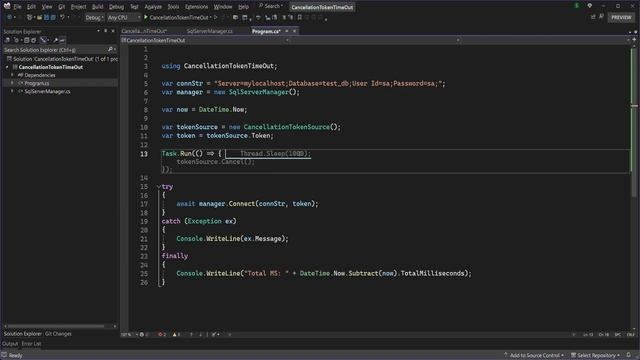The width and height of the screenshot is (640, 360).
Task: Open Add to Source Control menu
Action: point(533,355)
